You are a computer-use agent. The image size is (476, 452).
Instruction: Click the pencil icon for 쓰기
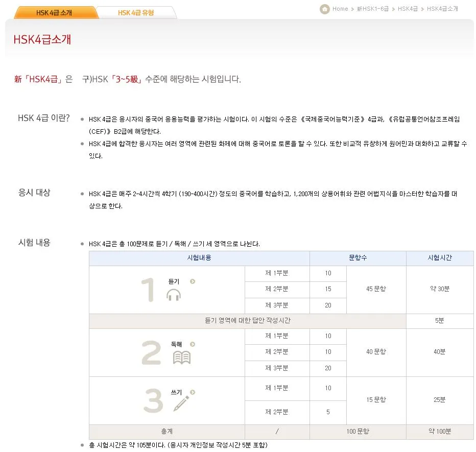(x=181, y=403)
